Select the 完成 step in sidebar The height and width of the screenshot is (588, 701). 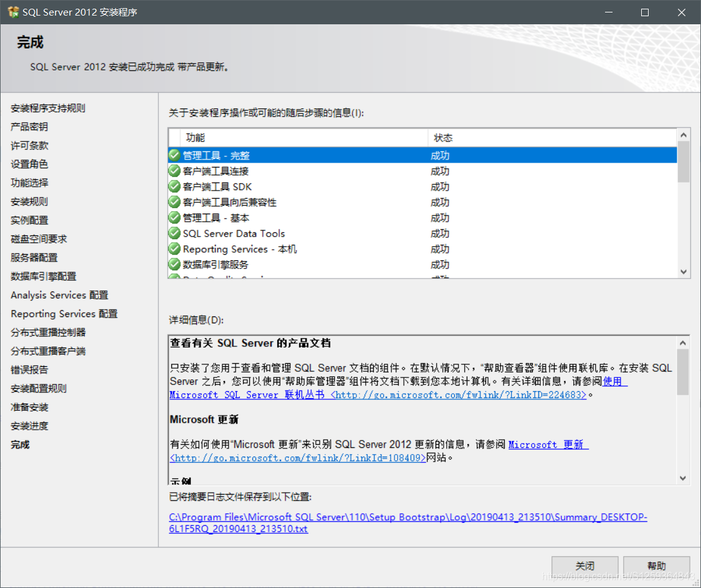20,445
